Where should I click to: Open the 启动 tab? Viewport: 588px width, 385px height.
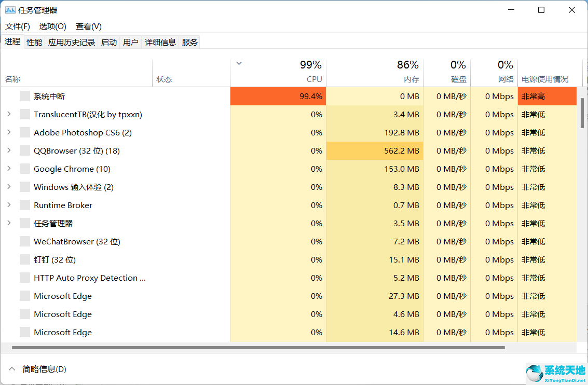point(108,42)
